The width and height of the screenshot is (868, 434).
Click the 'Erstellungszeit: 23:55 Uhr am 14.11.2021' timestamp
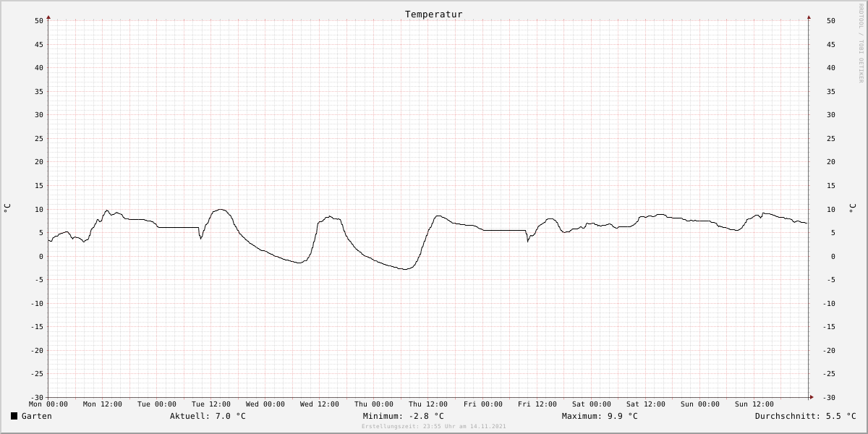[434, 427]
